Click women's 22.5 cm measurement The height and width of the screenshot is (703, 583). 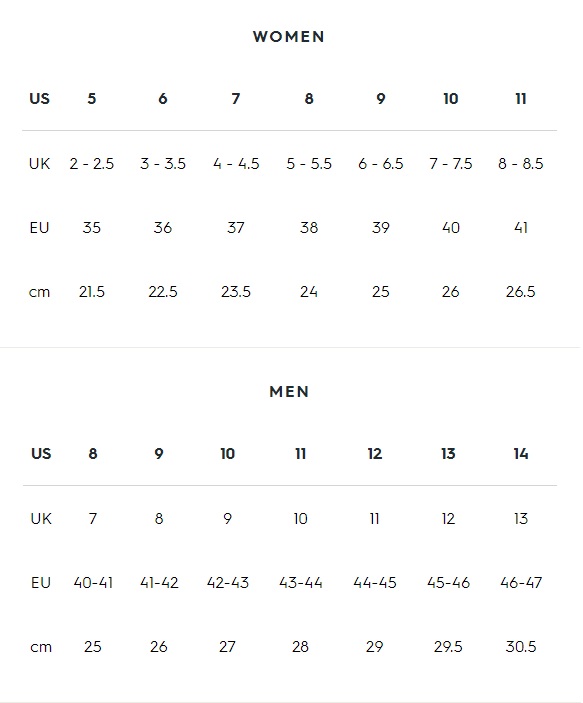click(x=163, y=292)
